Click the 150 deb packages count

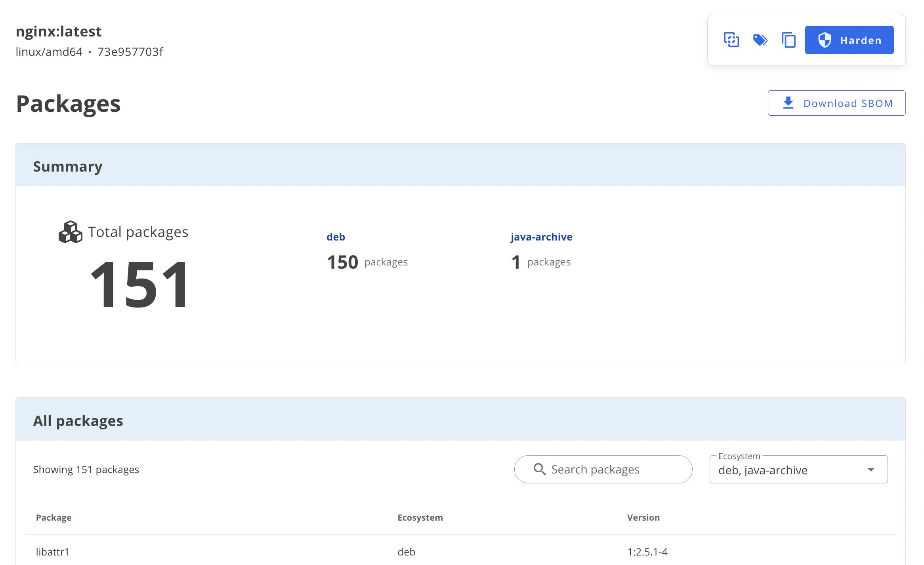click(342, 262)
